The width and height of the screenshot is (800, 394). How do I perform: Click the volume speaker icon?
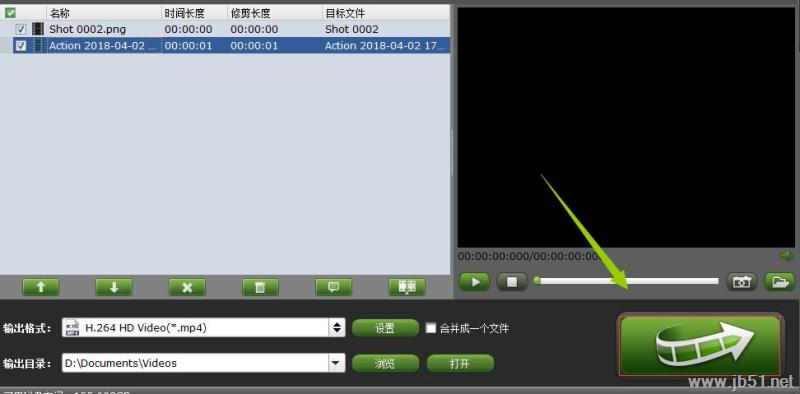pos(786,255)
